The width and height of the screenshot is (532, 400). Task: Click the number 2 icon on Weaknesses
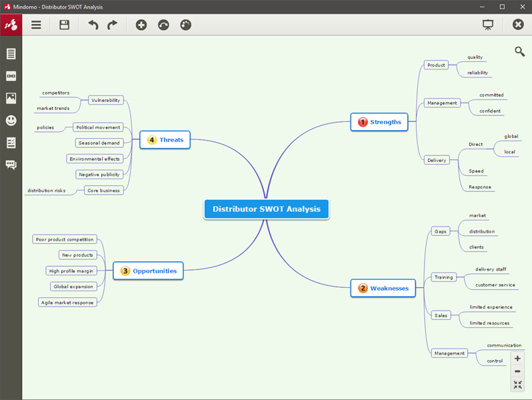pos(363,289)
